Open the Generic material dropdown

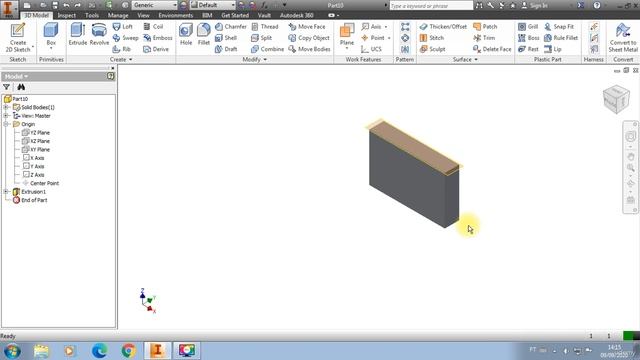pyautogui.click(x=155, y=5)
